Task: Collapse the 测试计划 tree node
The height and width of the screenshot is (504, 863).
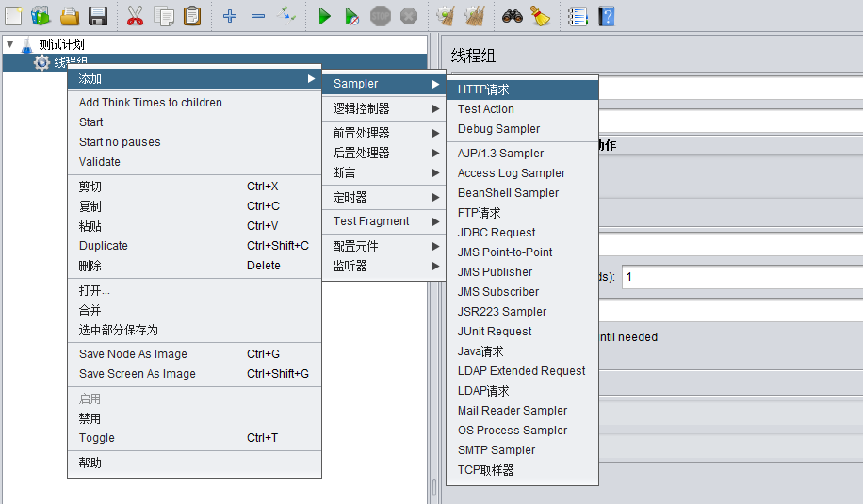Action: (x=10, y=44)
